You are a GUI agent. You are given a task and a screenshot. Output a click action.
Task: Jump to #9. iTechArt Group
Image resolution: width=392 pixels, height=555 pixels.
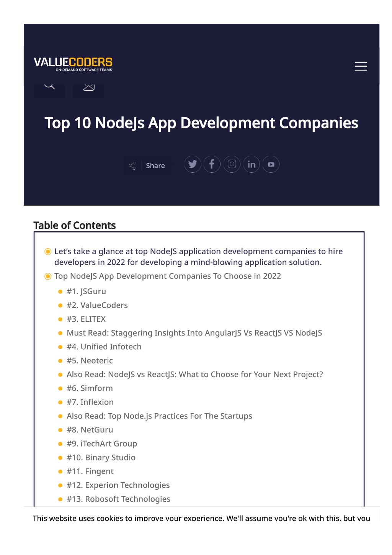point(102,444)
